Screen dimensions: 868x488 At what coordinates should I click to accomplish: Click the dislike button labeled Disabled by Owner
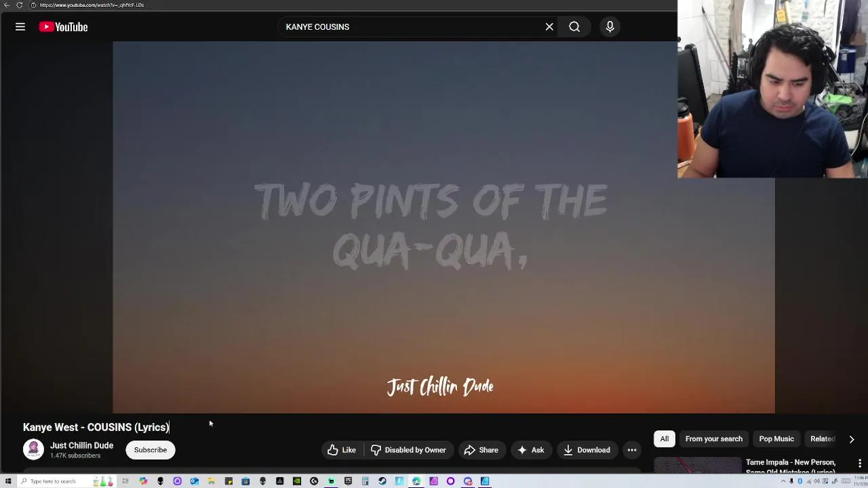tap(408, 450)
